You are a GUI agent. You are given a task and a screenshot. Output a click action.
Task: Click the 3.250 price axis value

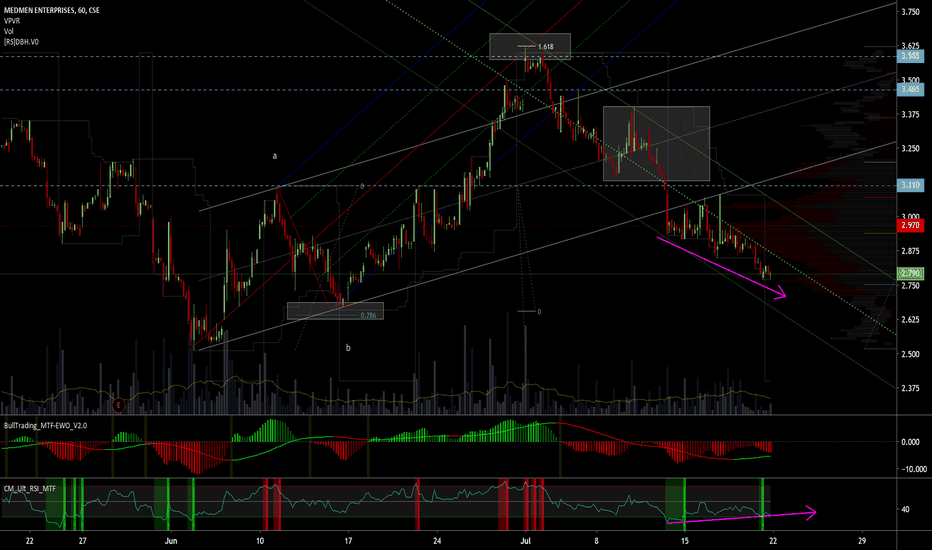pyautogui.click(x=911, y=149)
